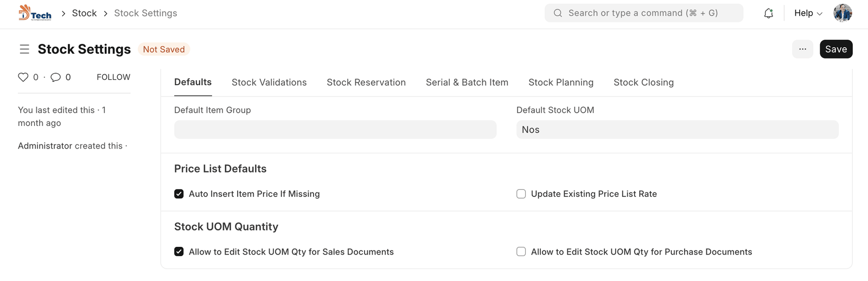This screenshot has height=281, width=868.
Task: Click the FOLLOW button in the sidebar
Action: coord(113,77)
